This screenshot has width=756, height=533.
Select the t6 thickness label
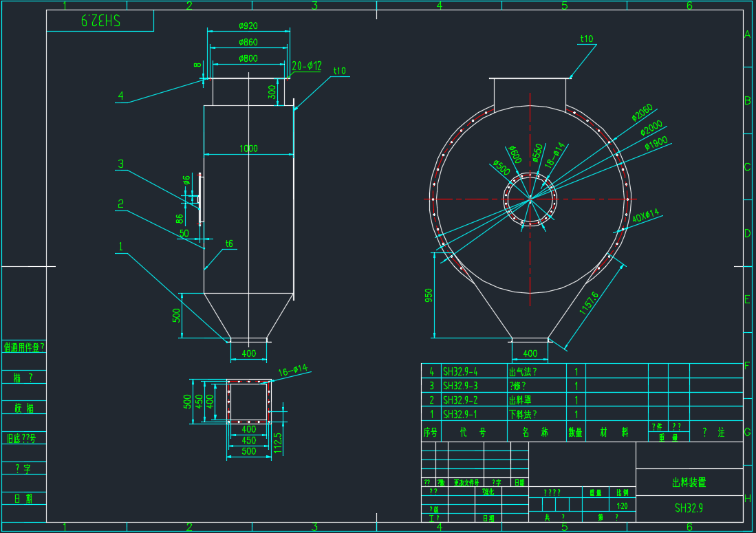point(230,244)
